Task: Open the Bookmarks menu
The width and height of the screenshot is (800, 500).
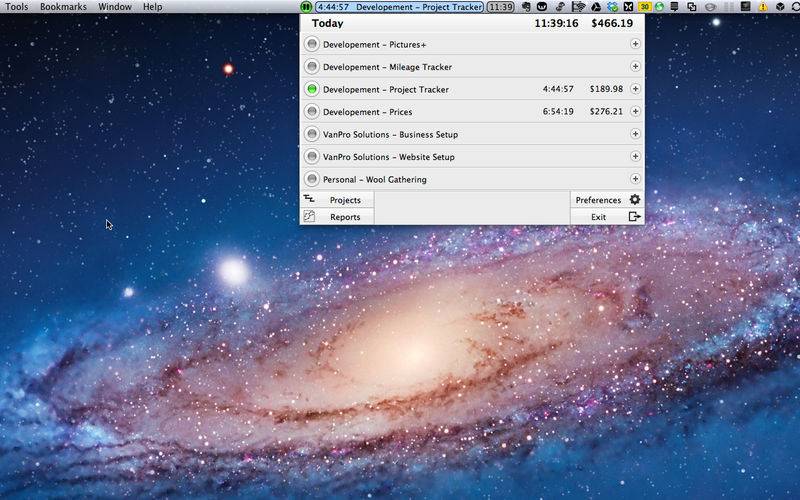Action: pyautogui.click(x=63, y=7)
